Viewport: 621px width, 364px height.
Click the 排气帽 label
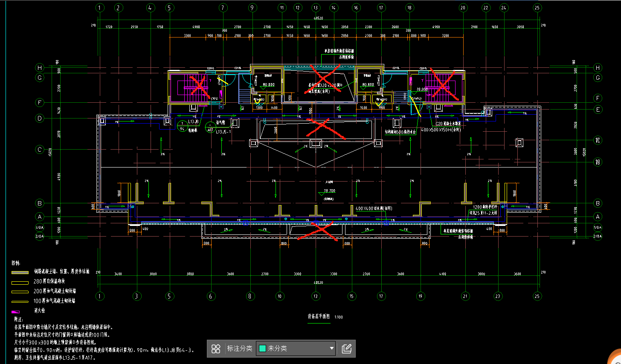(x=221, y=122)
